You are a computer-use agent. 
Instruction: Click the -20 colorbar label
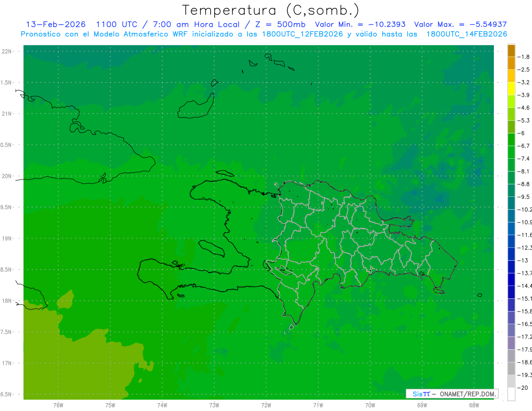(524, 388)
